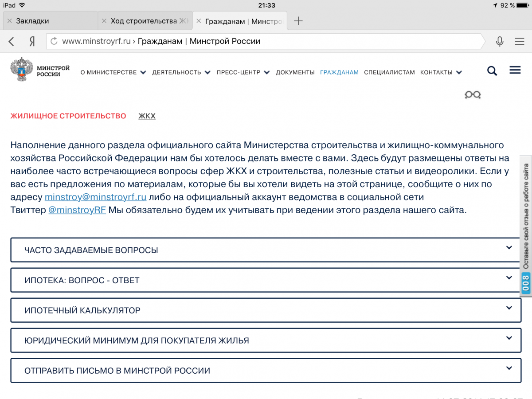Expand the ПРЕСС-ЦЕНТР menu chevron
The width and height of the screenshot is (532, 399).
pos(266,72)
